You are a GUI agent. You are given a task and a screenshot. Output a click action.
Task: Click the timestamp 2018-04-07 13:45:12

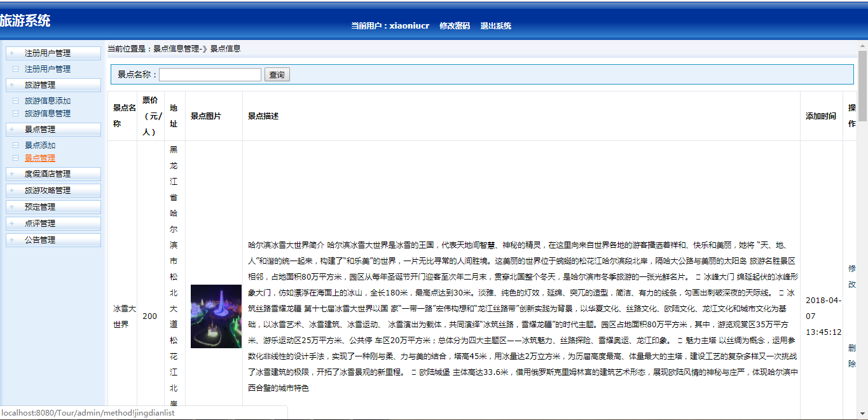point(823,316)
